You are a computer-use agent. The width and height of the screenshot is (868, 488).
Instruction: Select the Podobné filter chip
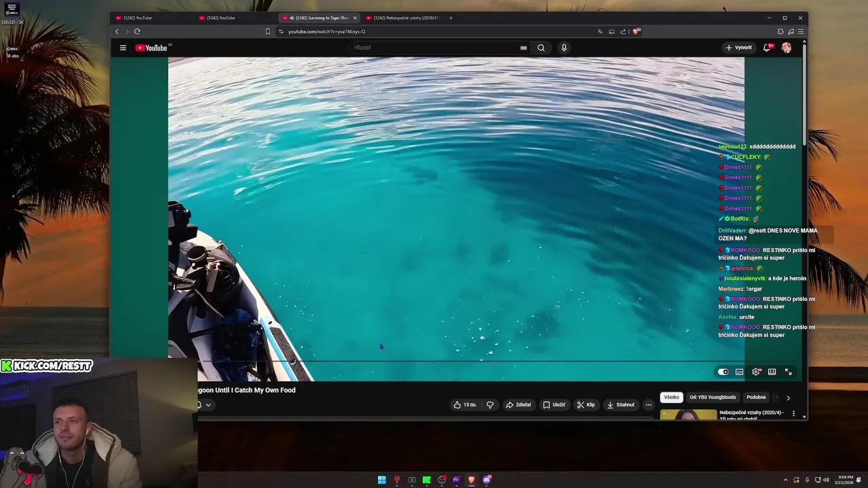click(756, 397)
